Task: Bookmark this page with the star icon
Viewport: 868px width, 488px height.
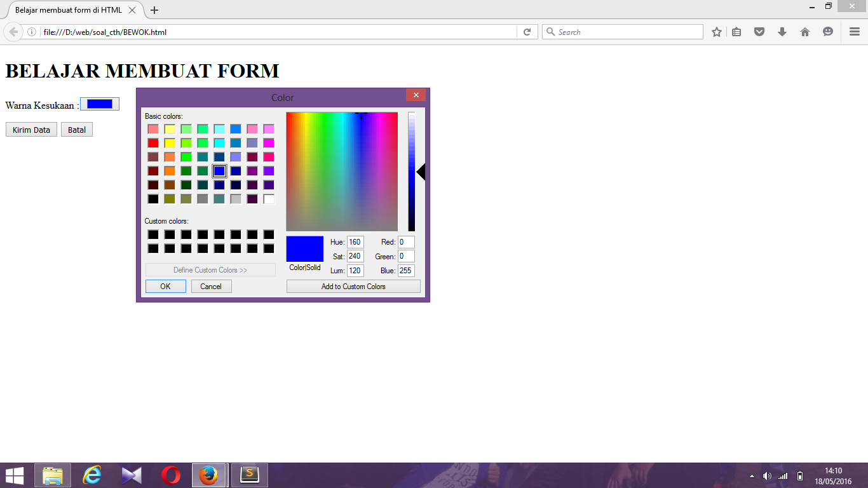Action: 716,31
